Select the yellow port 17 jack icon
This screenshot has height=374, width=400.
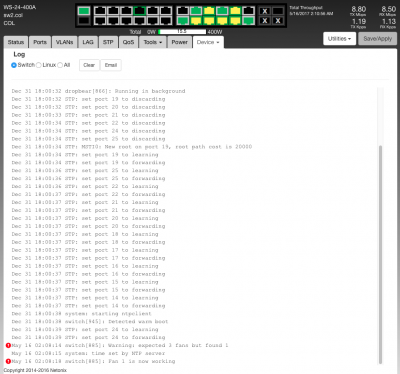209,11
